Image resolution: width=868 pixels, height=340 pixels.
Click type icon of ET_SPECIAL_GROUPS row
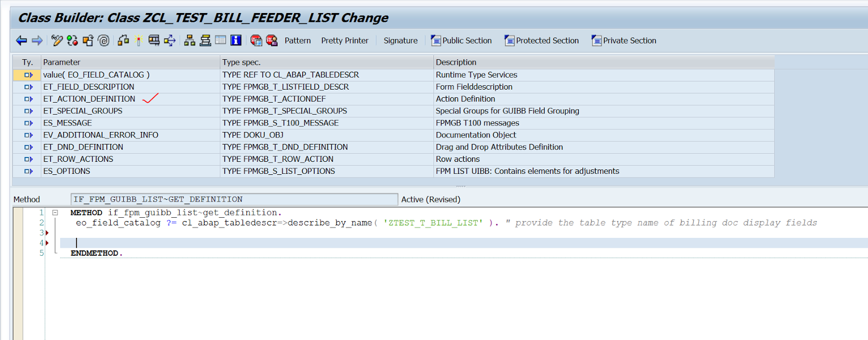pyautogui.click(x=28, y=111)
